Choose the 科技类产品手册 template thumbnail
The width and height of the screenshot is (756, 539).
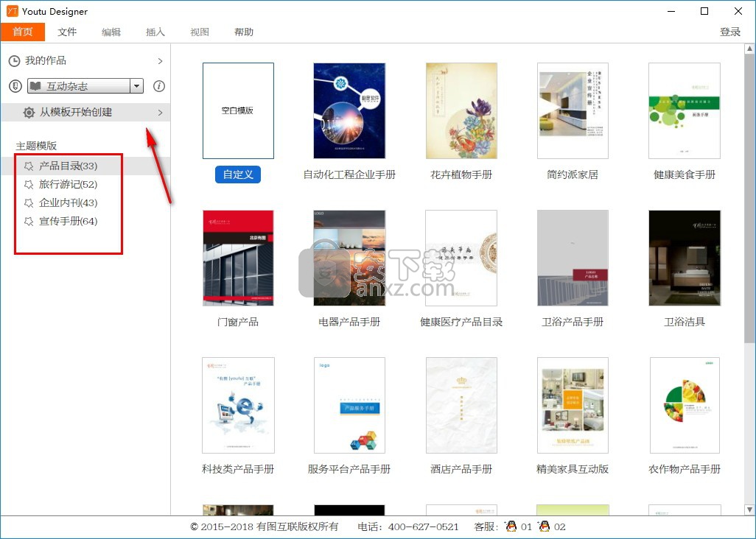pos(238,405)
